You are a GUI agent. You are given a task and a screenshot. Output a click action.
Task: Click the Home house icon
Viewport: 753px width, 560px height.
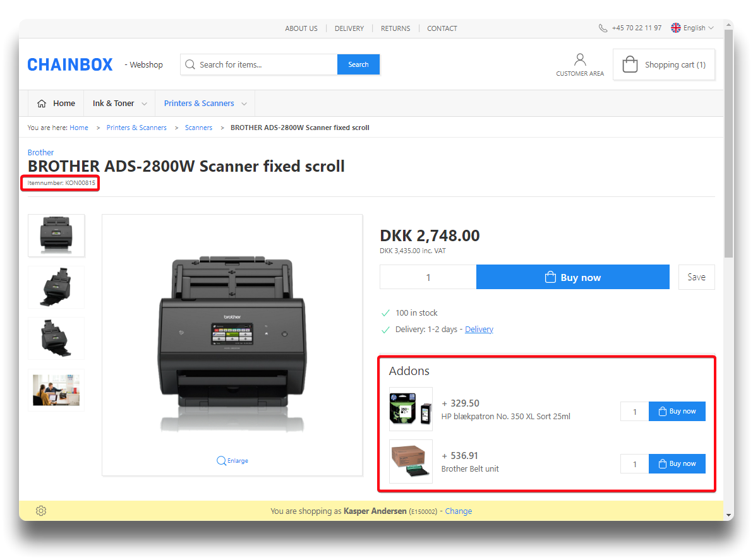(42, 104)
